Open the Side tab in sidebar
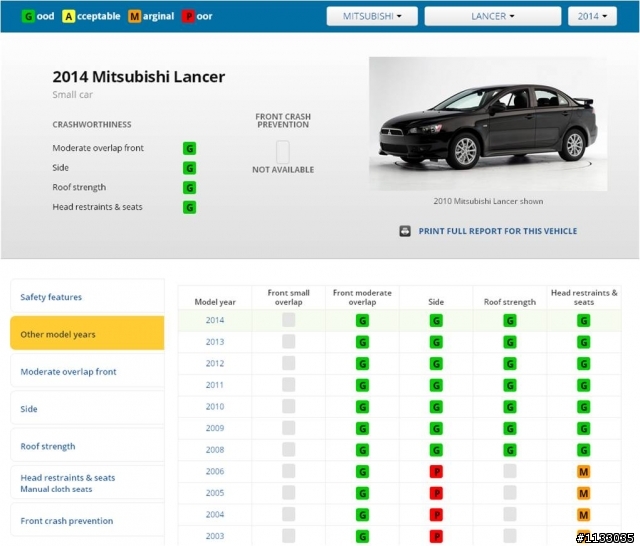Viewport: 640px width, 546px height. [x=87, y=408]
